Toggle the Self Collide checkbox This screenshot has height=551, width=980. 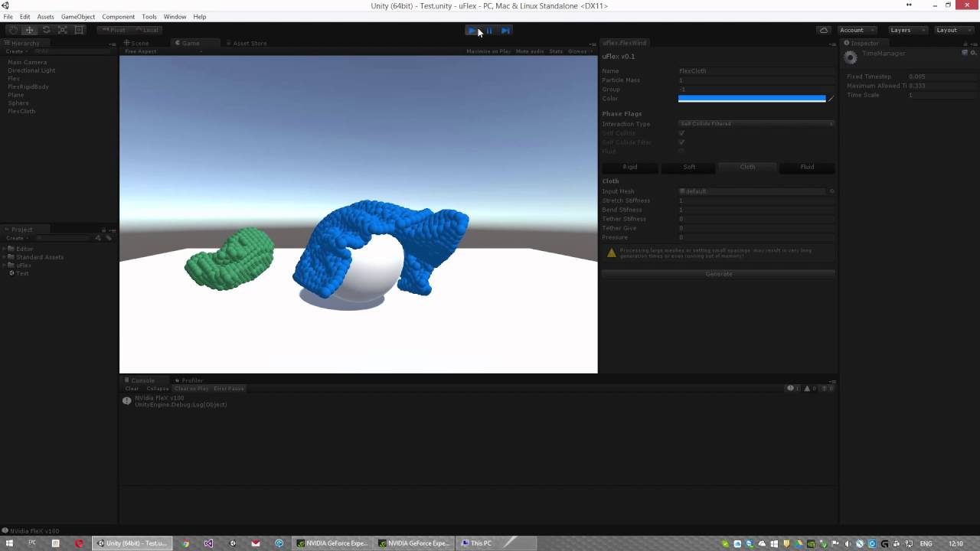tap(681, 133)
